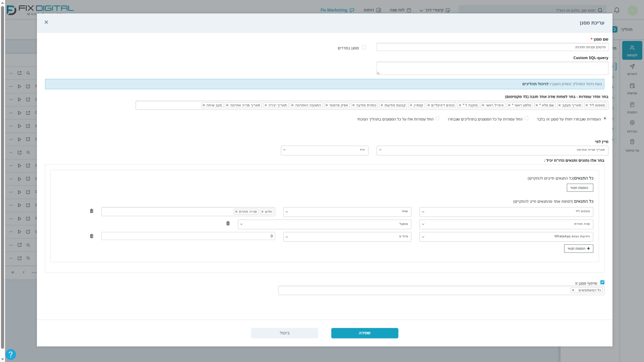
Task: Close the עריכת מסנן dialog
Action: (x=46, y=22)
